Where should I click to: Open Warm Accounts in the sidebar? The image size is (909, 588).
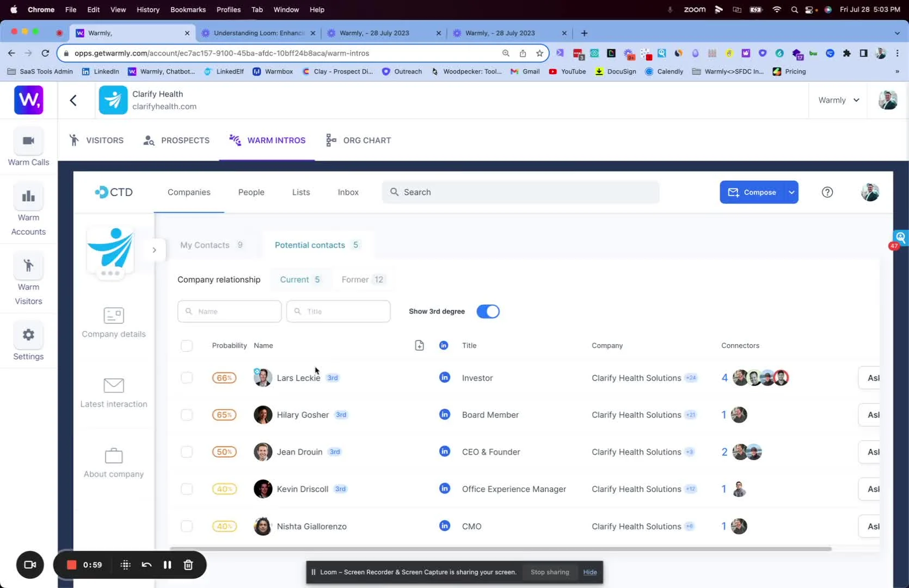point(28,210)
